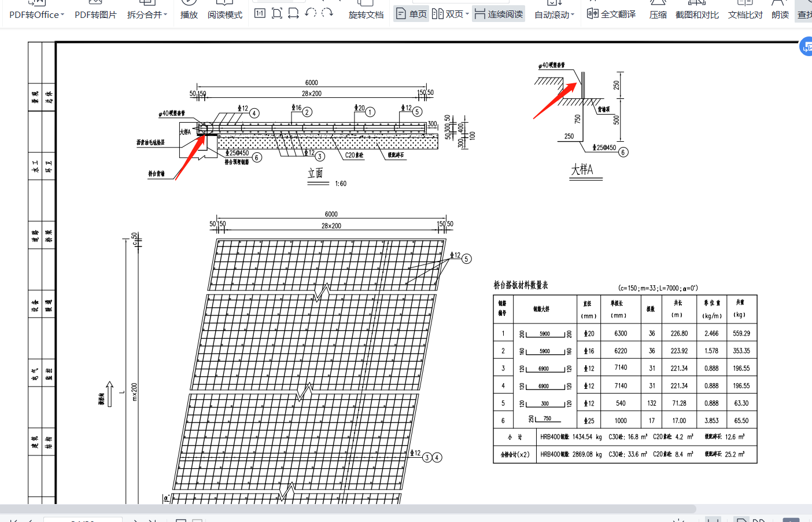
Task: Expand the 拆分合并 dropdown arrow
Action: pyautogui.click(x=165, y=15)
